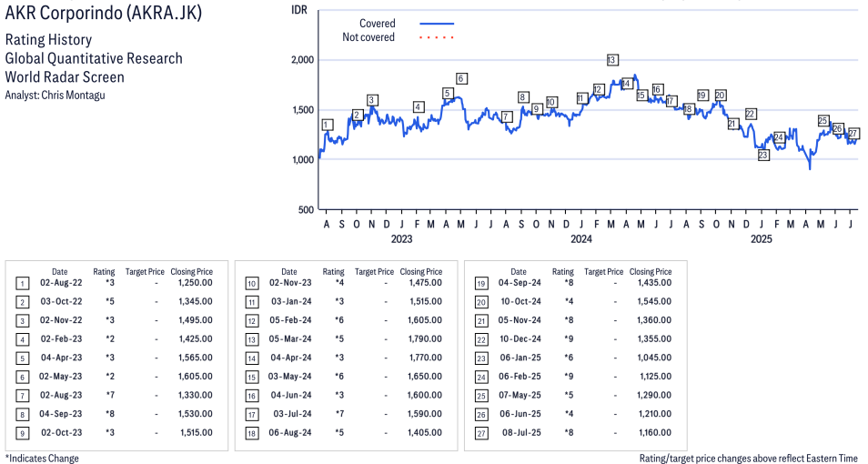868x464 pixels.
Task: Select the 04-Sep-24 date cell
Action: [x=520, y=283]
